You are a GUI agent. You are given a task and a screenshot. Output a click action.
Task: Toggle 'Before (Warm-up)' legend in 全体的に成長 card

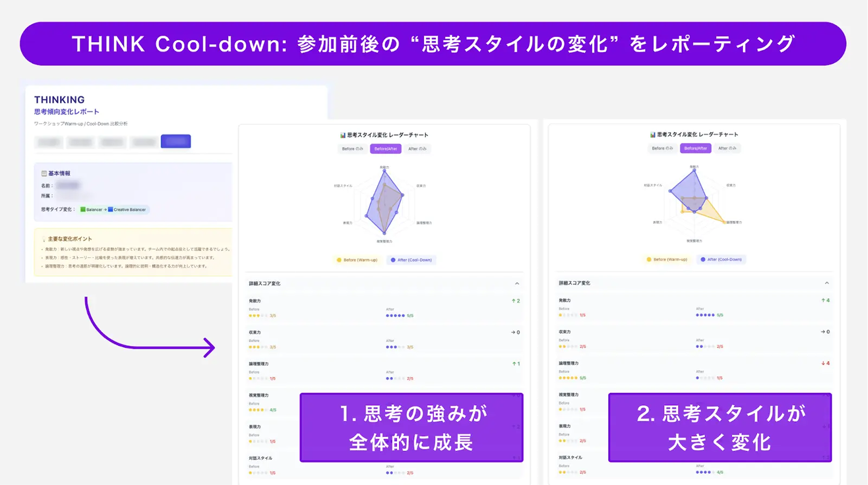click(357, 260)
